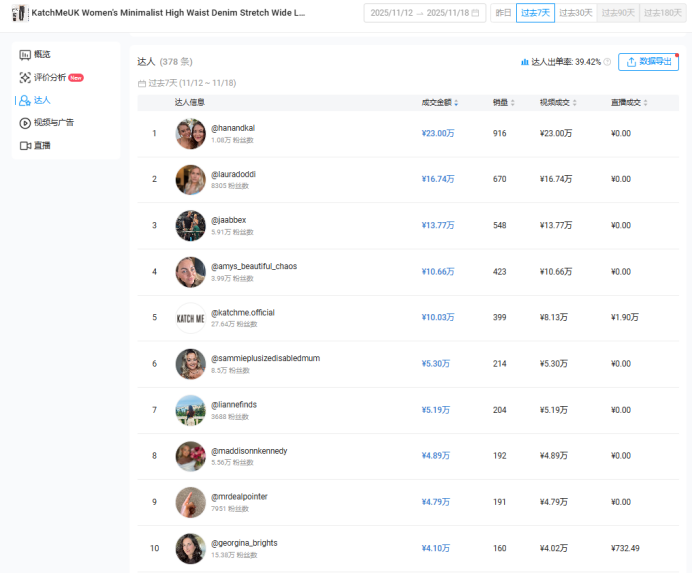Click calendar icon in date range picker

point(475,13)
